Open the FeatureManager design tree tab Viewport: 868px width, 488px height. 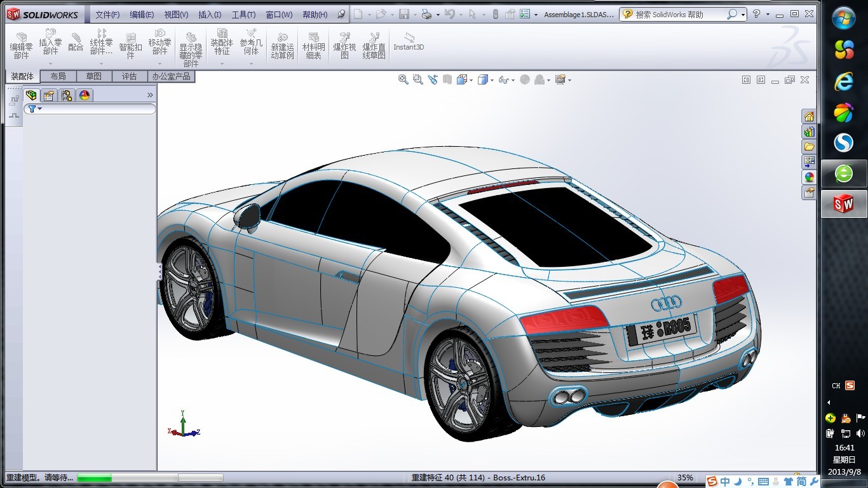coord(31,95)
